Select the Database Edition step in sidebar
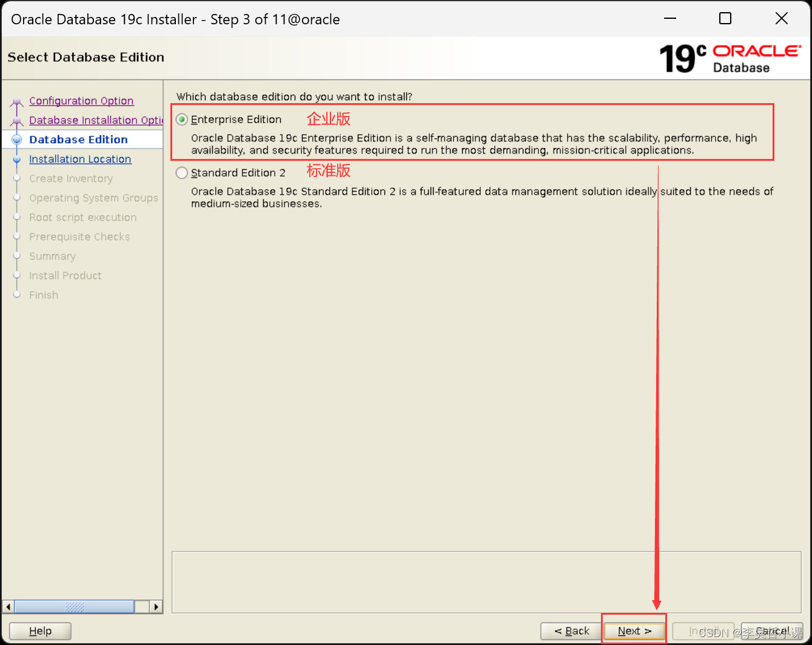The image size is (812, 645). 78,140
